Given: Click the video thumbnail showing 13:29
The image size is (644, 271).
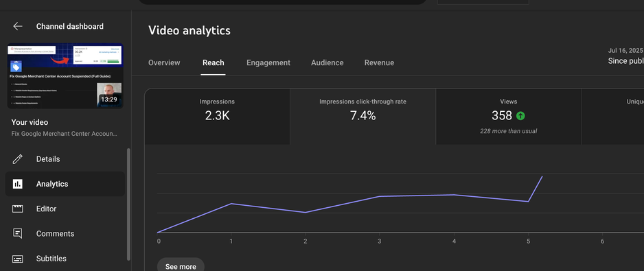Looking at the screenshot, I should click(65, 76).
